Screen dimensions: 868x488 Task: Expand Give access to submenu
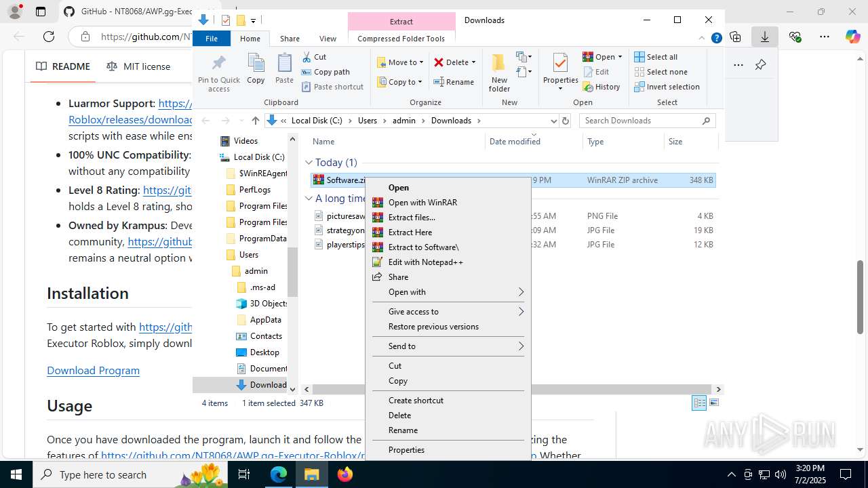(448, 311)
